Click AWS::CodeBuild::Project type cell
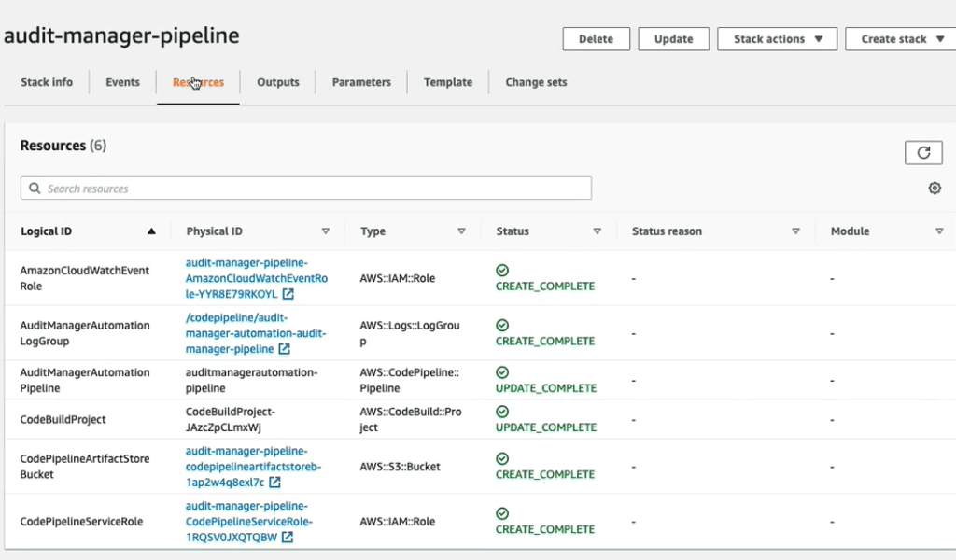This screenshot has height=560, width=956. pyautogui.click(x=411, y=419)
